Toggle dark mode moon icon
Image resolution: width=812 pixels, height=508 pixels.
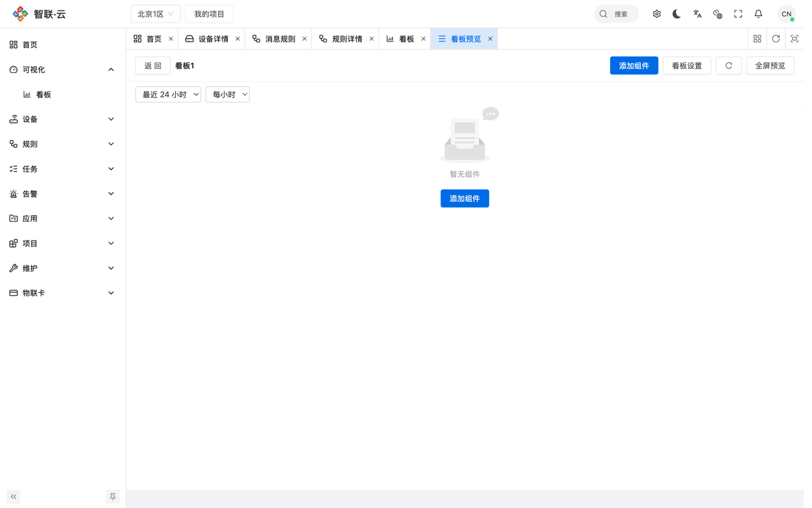(677, 14)
